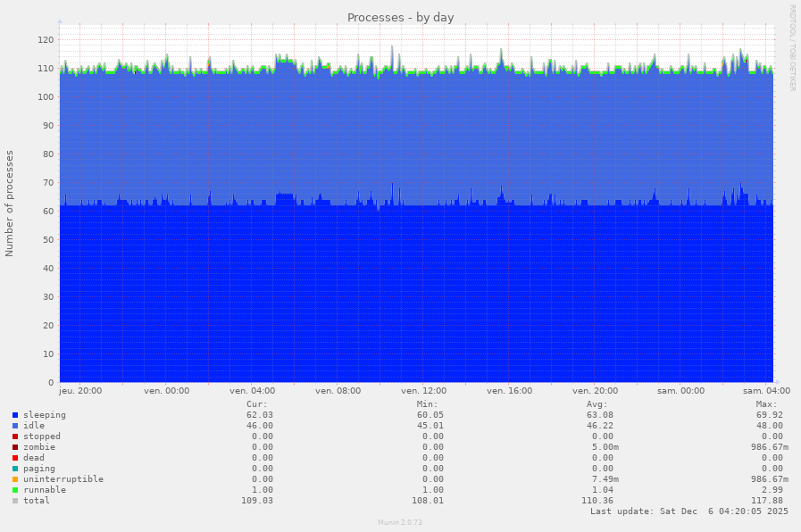Click the Munin 2.0.73 version text
The height and width of the screenshot is (532, 801).
(x=400, y=522)
